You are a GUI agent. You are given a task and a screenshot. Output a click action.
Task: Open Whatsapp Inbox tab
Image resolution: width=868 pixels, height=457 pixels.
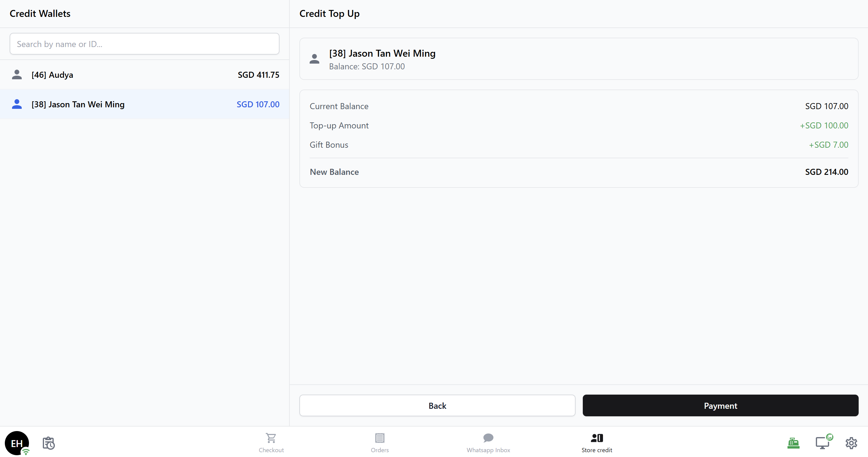[x=488, y=443]
